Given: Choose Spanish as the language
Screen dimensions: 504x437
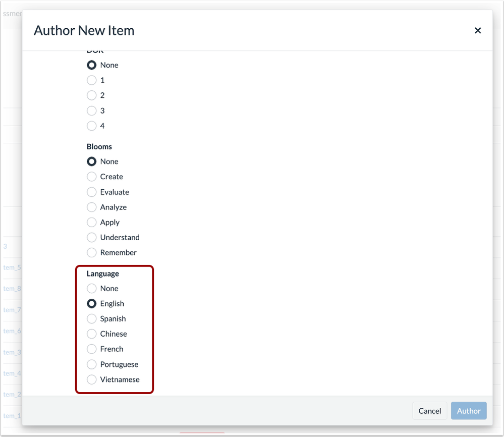Looking at the screenshot, I should point(92,319).
